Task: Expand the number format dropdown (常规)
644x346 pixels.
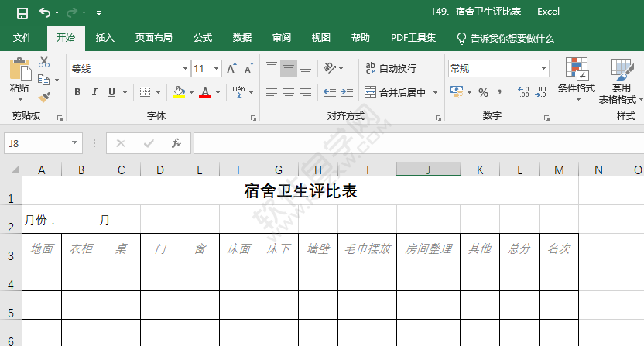Action: pos(543,69)
